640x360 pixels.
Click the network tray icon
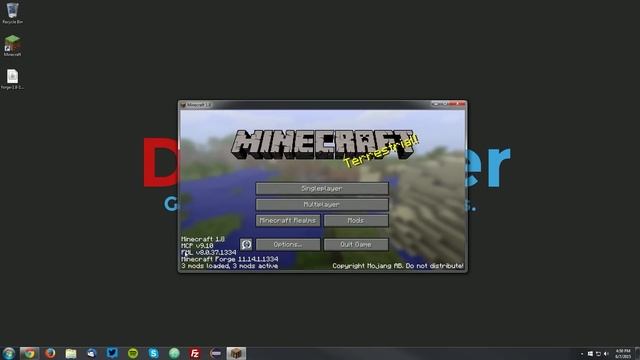(598, 353)
